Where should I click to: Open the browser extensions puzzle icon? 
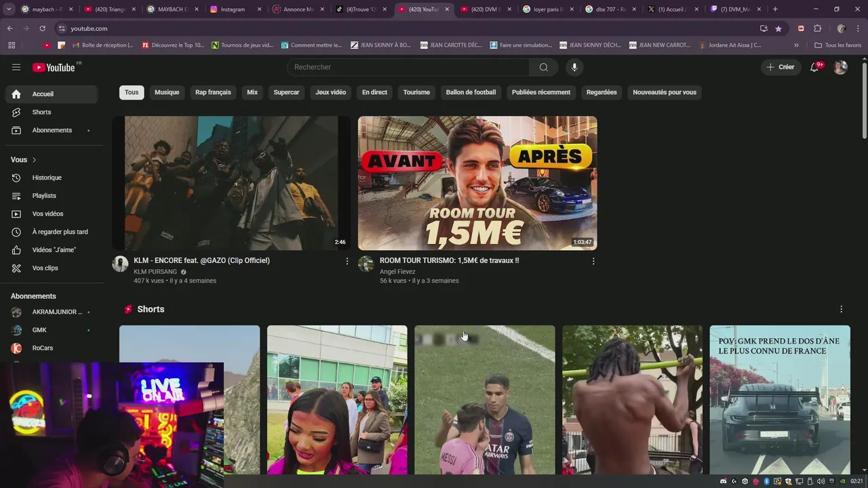click(x=817, y=28)
